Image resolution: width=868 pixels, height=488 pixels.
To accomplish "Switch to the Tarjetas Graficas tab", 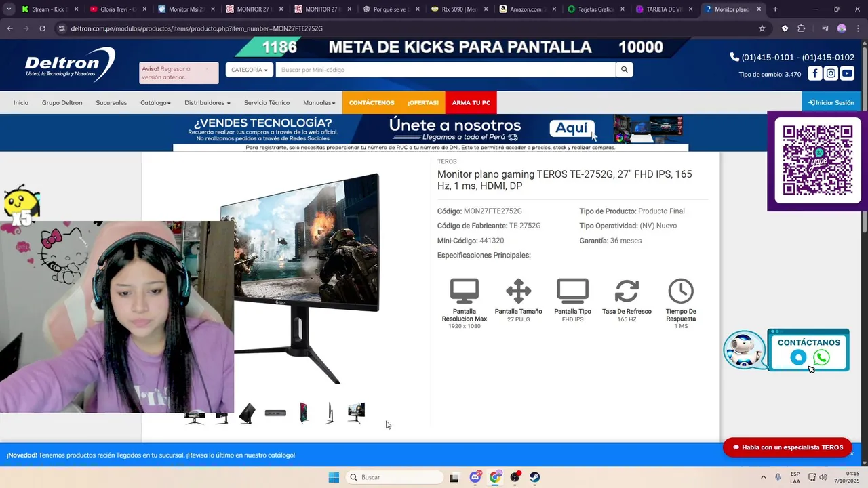I will [x=596, y=9].
